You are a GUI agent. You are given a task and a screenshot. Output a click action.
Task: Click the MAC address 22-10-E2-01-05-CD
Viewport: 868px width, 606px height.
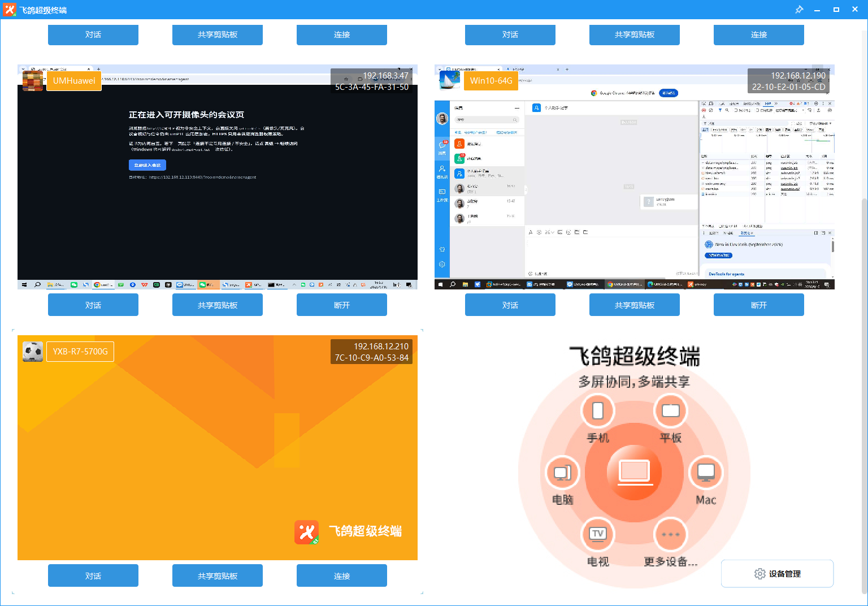pos(788,87)
